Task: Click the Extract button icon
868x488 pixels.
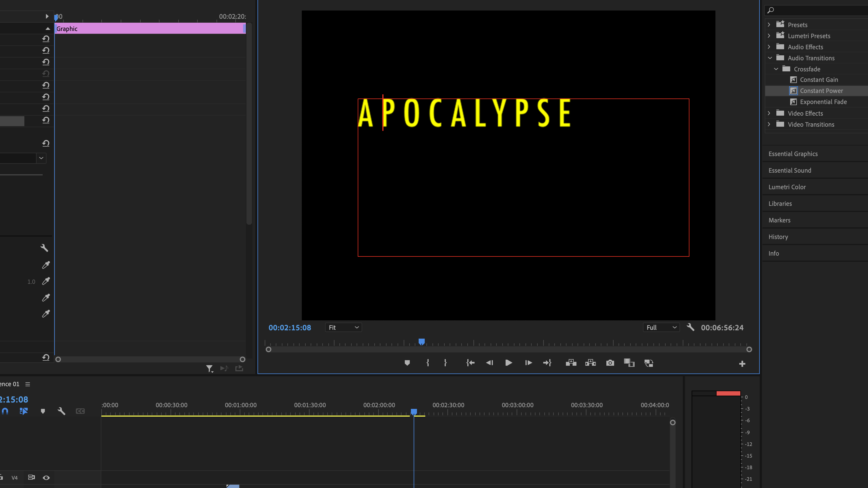Action: (590, 363)
